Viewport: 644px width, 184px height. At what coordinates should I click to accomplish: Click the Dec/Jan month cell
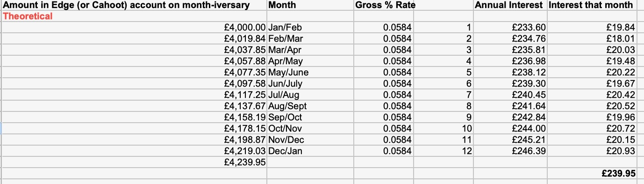click(310, 151)
